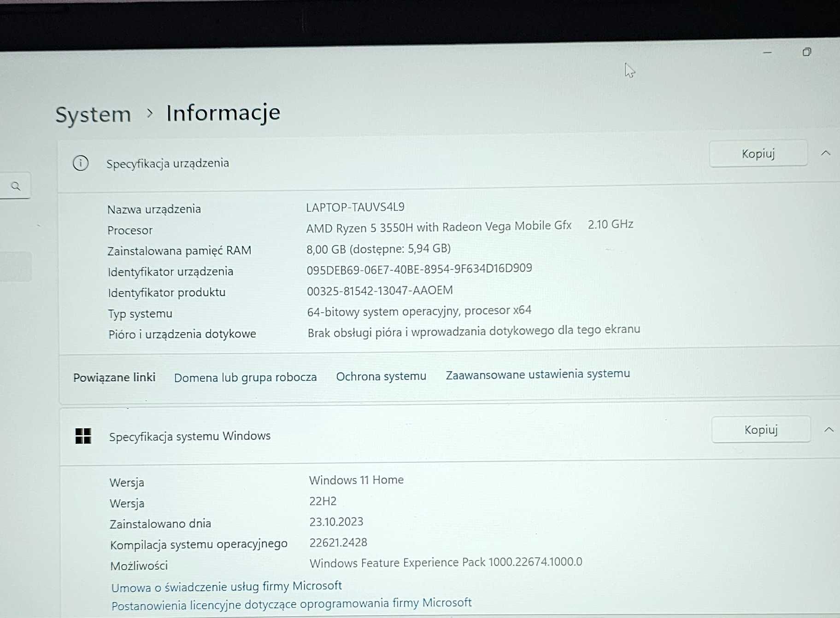
Task: Click the Pióro i urządzenia dotykowe label
Action: 182,334
